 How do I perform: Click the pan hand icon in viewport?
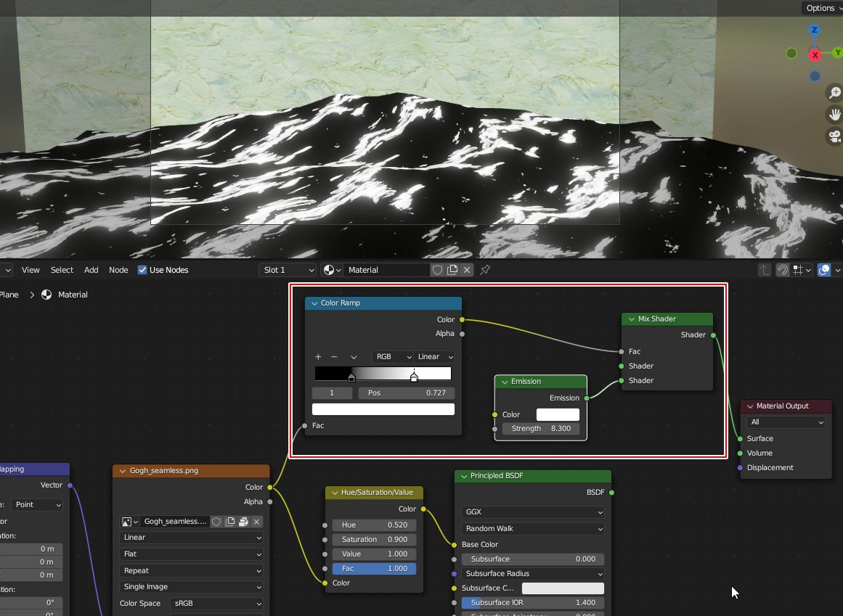(834, 115)
